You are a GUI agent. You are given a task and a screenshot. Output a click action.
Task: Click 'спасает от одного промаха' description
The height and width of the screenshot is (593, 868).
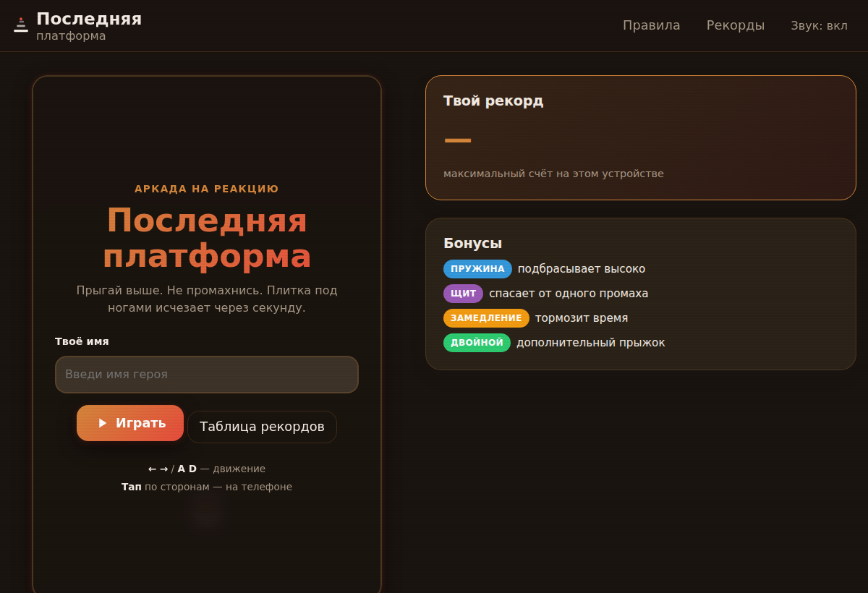point(569,294)
